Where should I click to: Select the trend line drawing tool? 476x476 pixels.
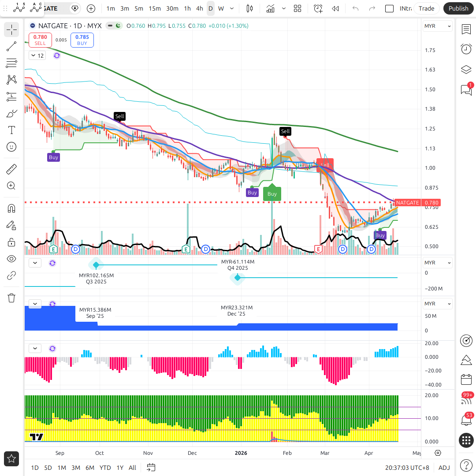point(11,46)
